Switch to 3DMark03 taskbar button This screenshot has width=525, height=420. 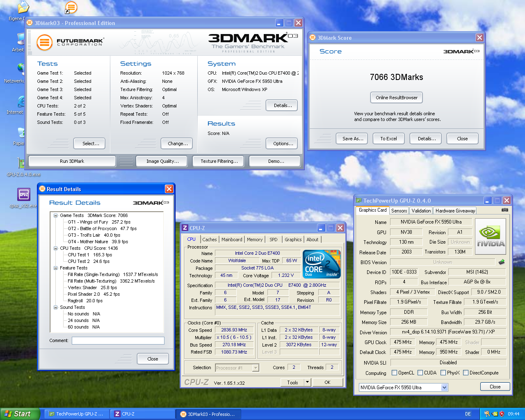tap(208, 414)
